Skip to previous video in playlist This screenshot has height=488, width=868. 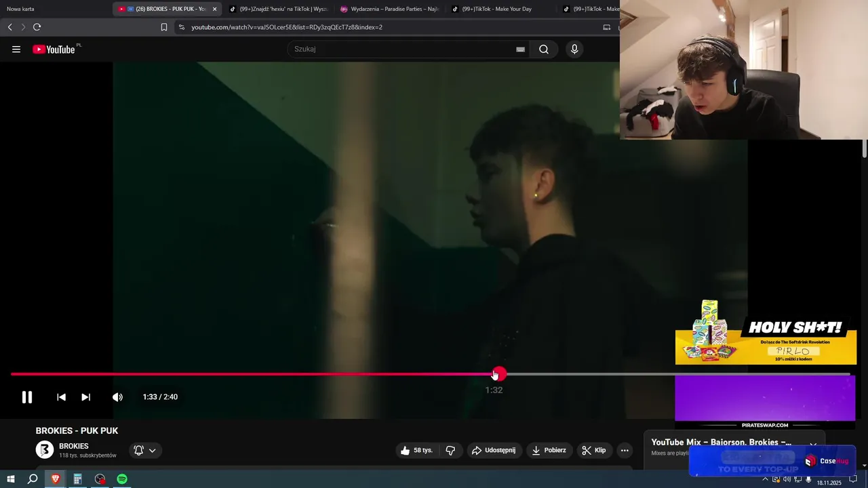[61, 397]
